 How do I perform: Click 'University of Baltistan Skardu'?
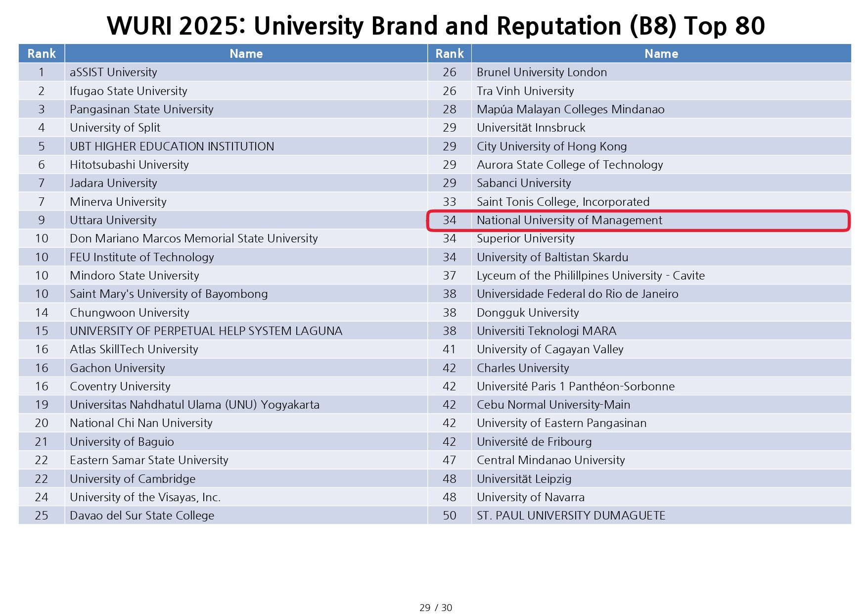point(552,257)
